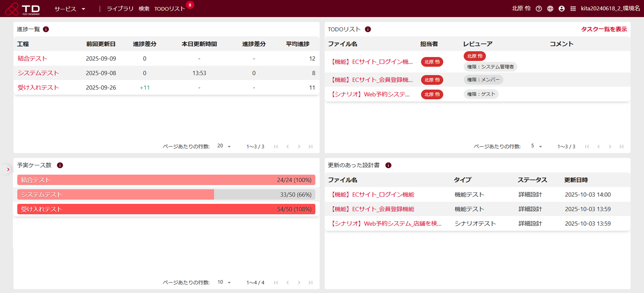Click info icon next to 進捗一覧
The height and width of the screenshot is (293, 644).
[46, 29]
